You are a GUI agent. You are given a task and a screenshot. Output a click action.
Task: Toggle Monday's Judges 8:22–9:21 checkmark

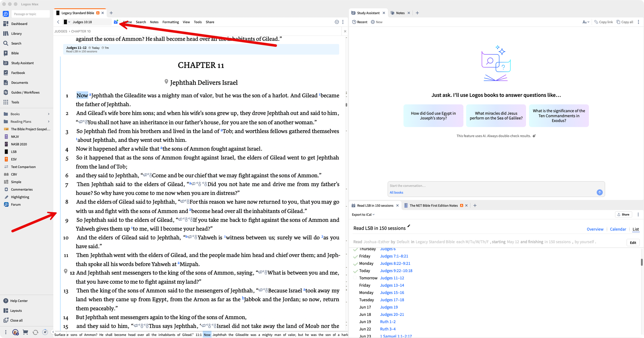coord(355,264)
